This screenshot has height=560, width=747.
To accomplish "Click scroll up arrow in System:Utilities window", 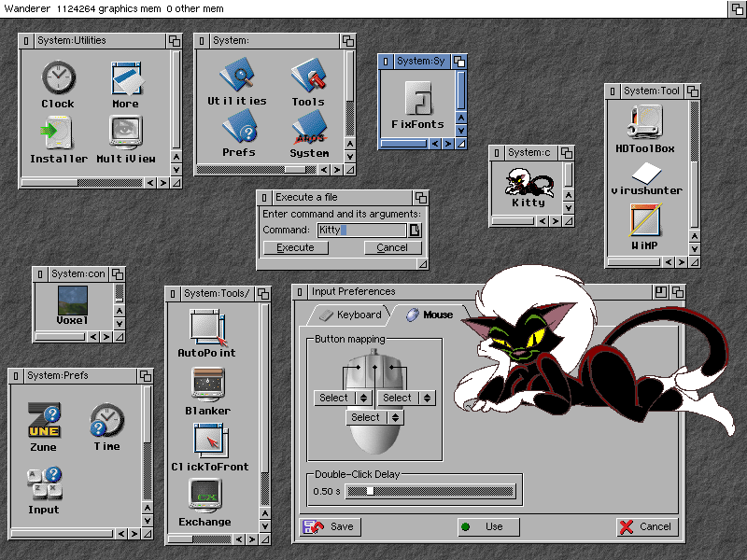I will [x=176, y=157].
